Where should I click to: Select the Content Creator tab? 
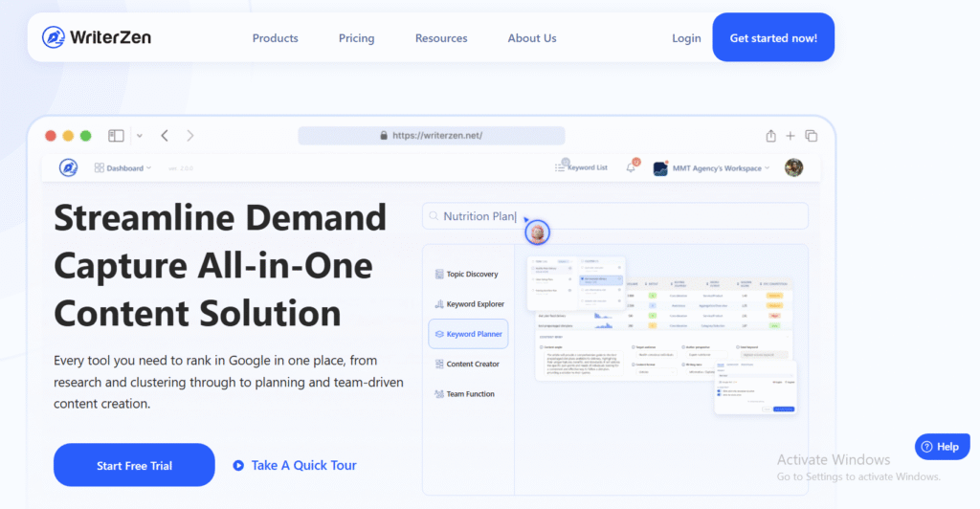point(467,365)
